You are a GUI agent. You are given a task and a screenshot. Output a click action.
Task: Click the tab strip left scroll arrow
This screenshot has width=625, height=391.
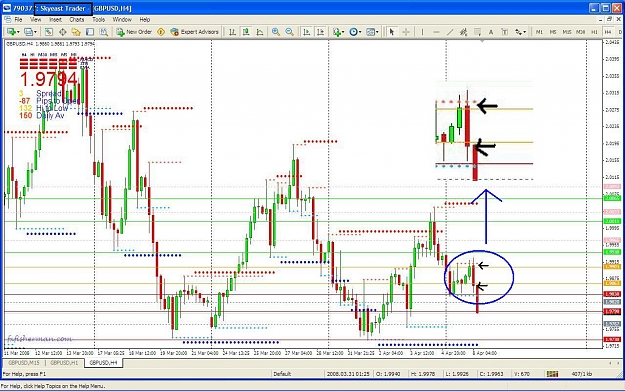[610, 363]
